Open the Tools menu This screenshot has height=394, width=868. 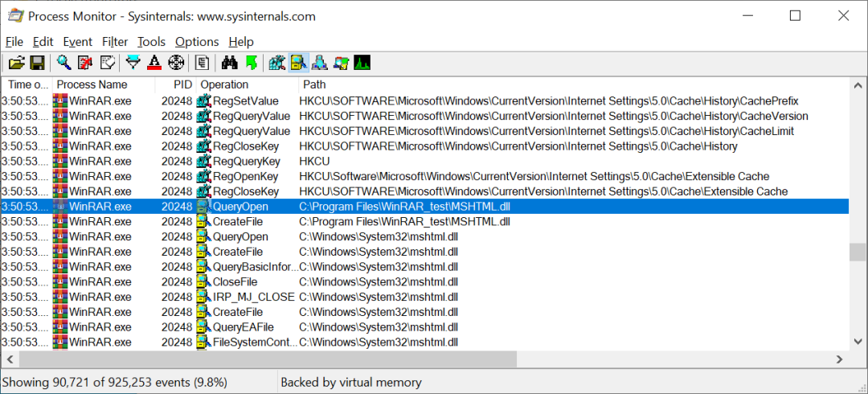pyautogui.click(x=152, y=42)
